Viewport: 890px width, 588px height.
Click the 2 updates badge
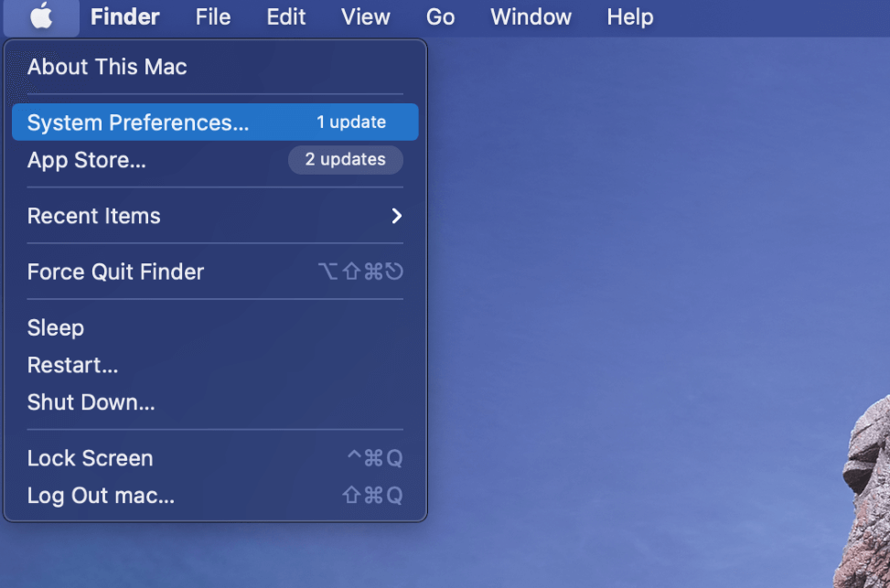(x=346, y=159)
